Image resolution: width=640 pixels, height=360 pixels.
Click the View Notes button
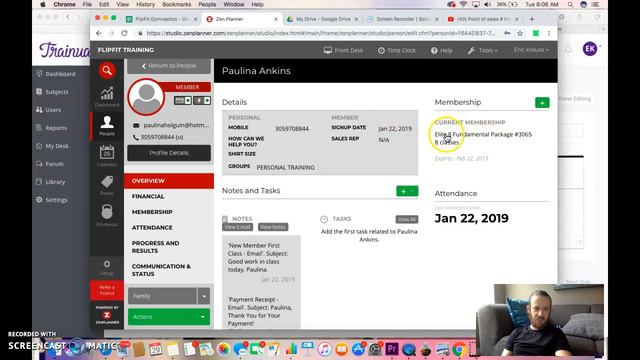273,227
